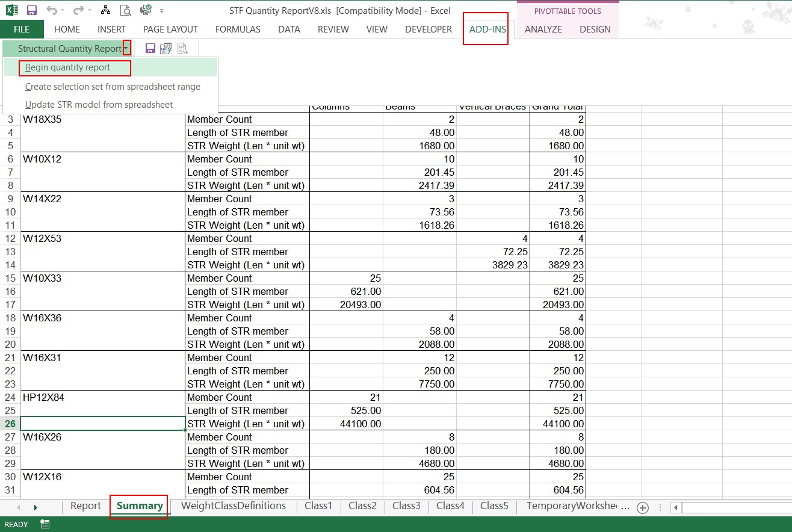
Task: Click the greyed-out document icon in Add-Ins toolbar
Action: pyautogui.click(x=182, y=49)
